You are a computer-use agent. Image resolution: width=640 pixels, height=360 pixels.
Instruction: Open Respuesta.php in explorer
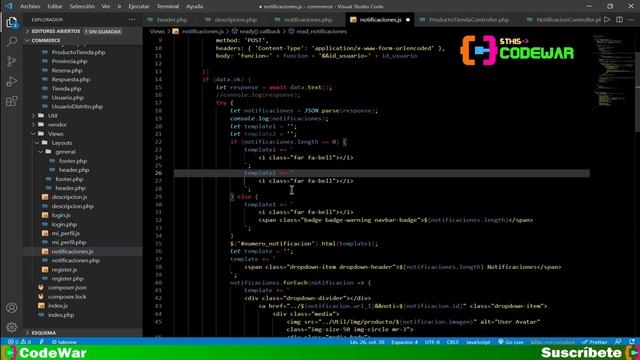tap(71, 79)
